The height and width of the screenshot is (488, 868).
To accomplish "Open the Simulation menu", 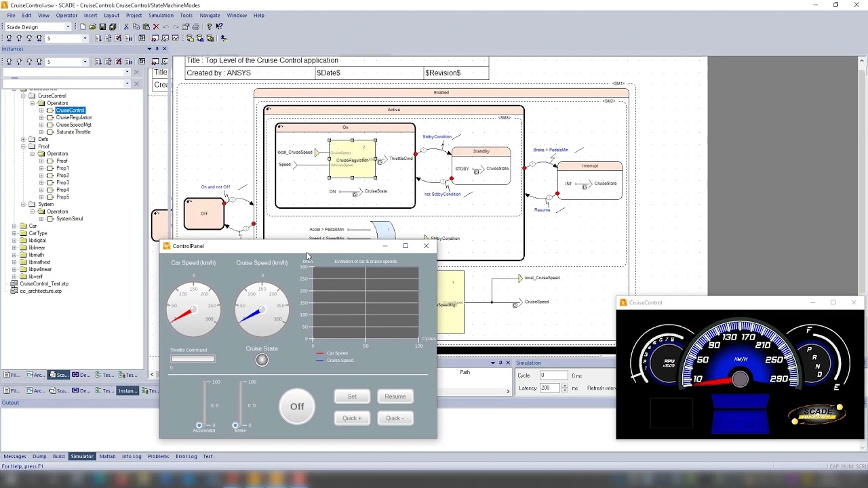I will coord(161,15).
